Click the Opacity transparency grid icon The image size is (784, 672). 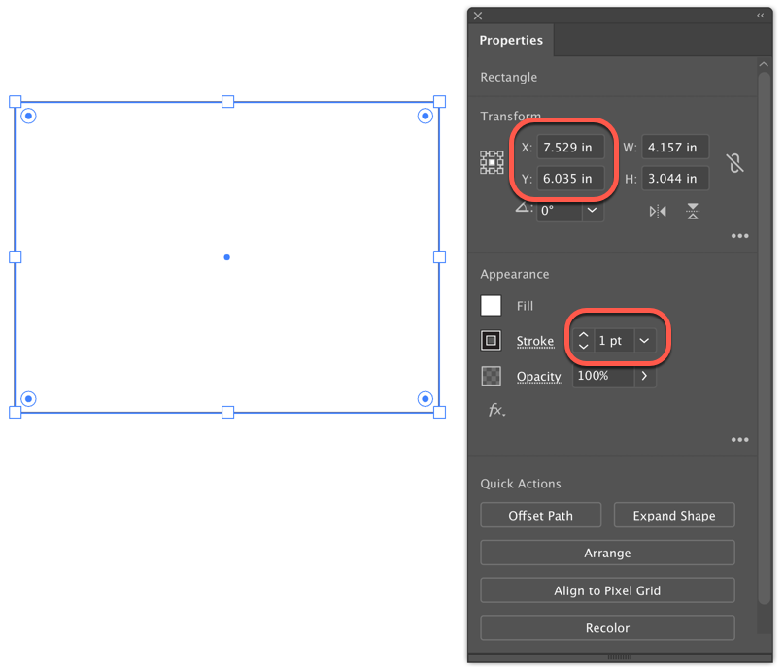click(491, 376)
